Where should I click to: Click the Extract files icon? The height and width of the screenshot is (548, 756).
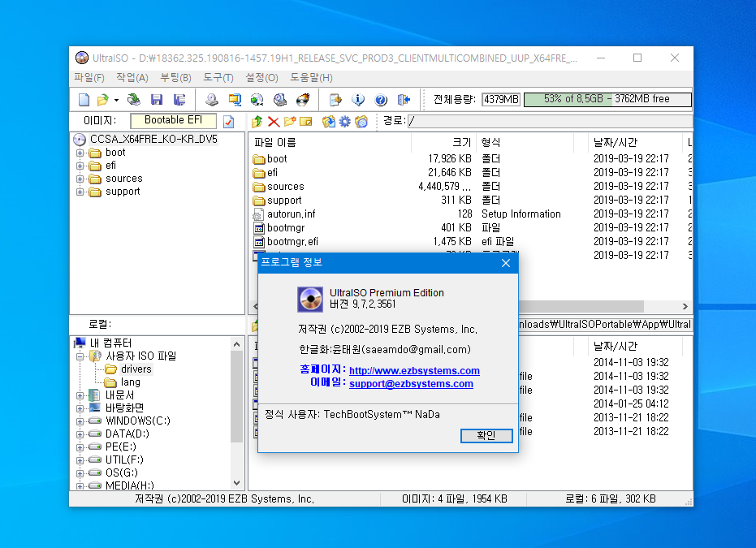point(329,122)
